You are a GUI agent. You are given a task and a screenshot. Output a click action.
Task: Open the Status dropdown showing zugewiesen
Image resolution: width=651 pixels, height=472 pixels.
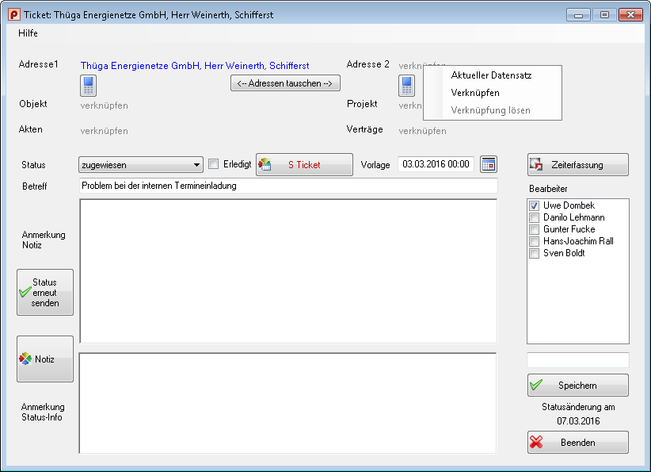pyautogui.click(x=141, y=165)
